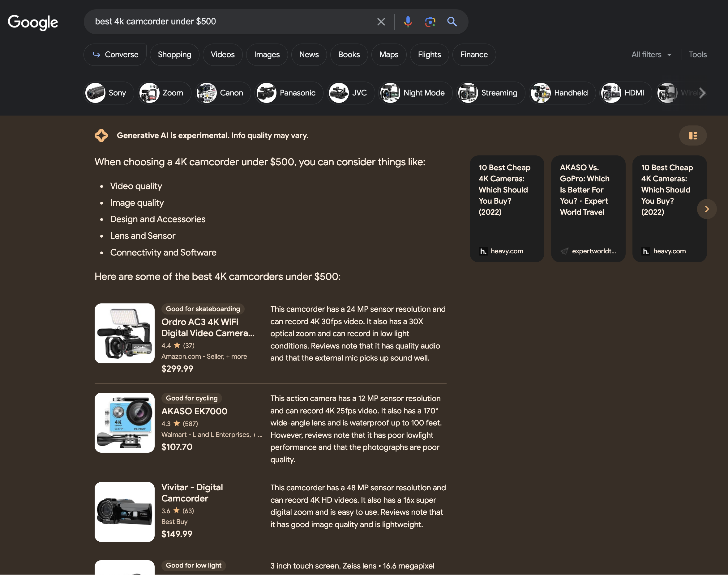Image resolution: width=728 pixels, height=575 pixels.
Task: Toggle the AI result layout view icon
Action: (x=693, y=136)
